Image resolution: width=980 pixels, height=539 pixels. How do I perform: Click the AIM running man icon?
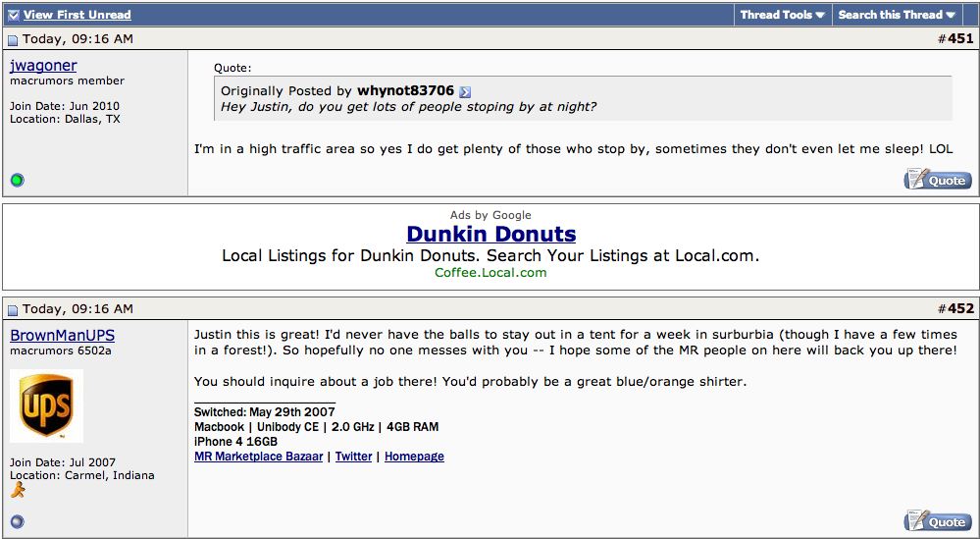pyautogui.click(x=18, y=490)
